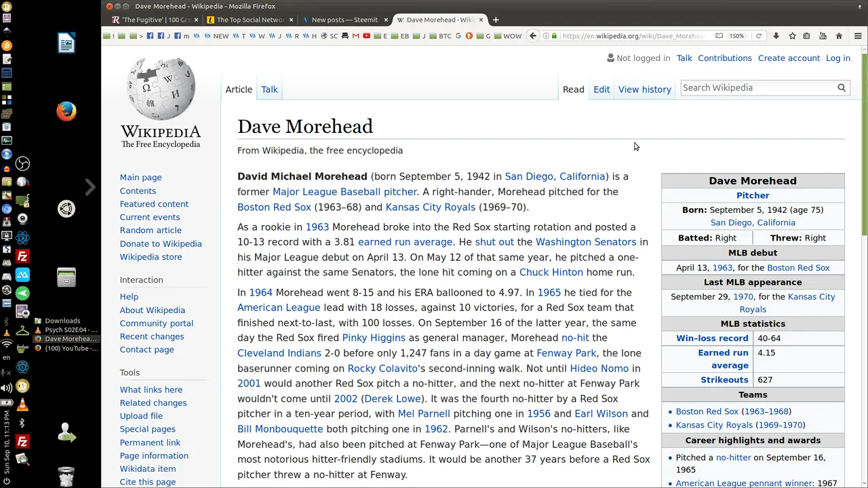Screen dimensions: 868x488
Task: Switch to 'The Top Social Network' tab
Action: point(249,20)
